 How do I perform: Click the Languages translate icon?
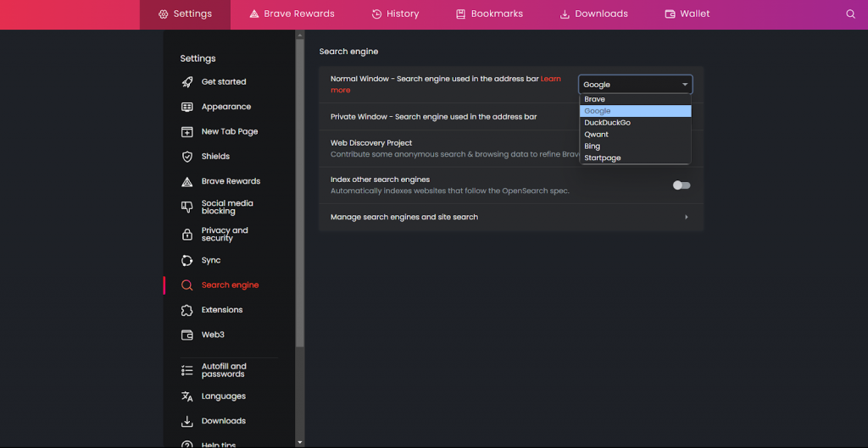pyautogui.click(x=187, y=396)
